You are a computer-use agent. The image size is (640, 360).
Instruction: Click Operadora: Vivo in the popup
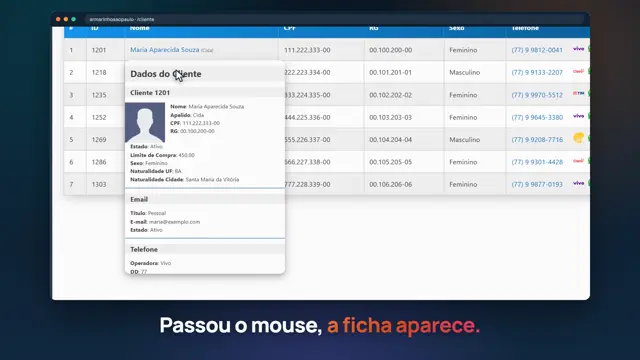(151, 263)
